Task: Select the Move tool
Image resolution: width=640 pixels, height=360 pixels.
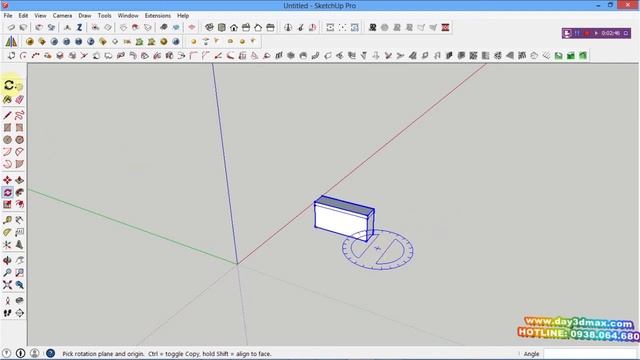Action: tap(7, 180)
